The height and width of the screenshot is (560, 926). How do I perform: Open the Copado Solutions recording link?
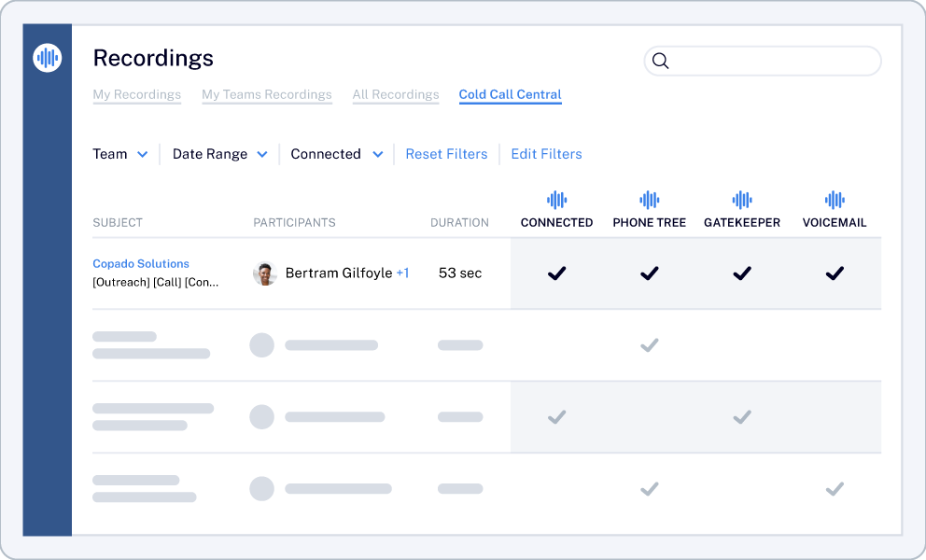click(x=141, y=263)
